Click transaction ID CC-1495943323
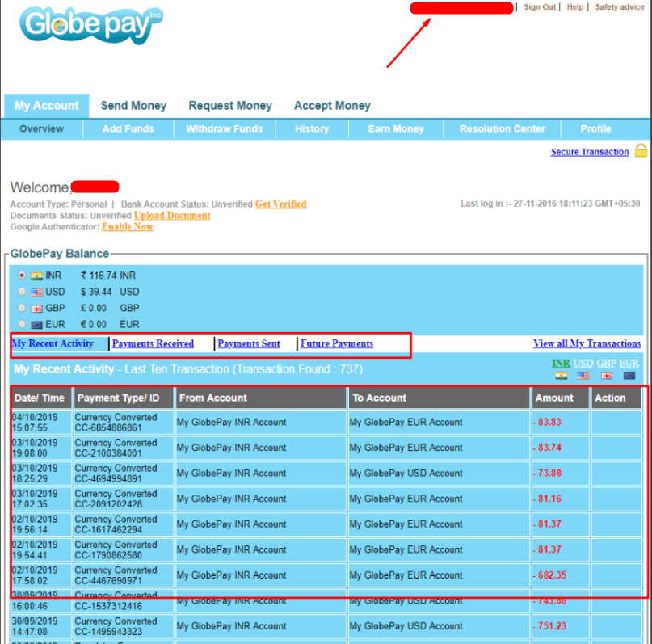652x644 pixels. pyautogui.click(x=108, y=632)
